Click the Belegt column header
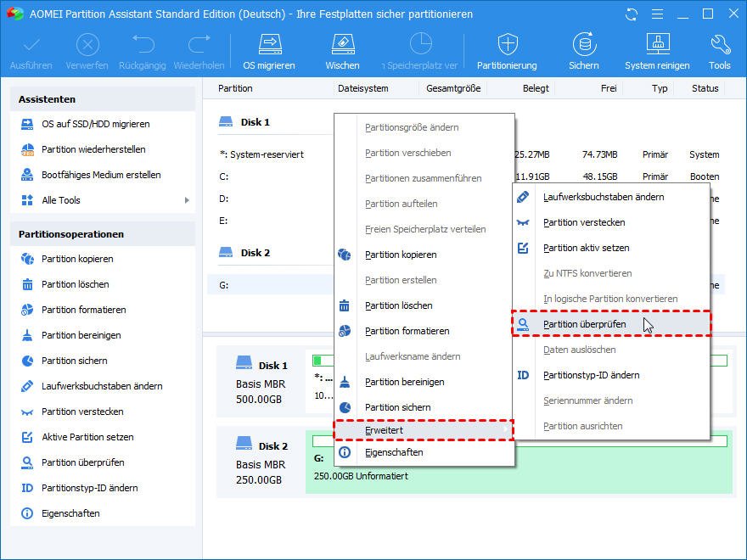Screen dimensions: 747x560 click(536, 88)
